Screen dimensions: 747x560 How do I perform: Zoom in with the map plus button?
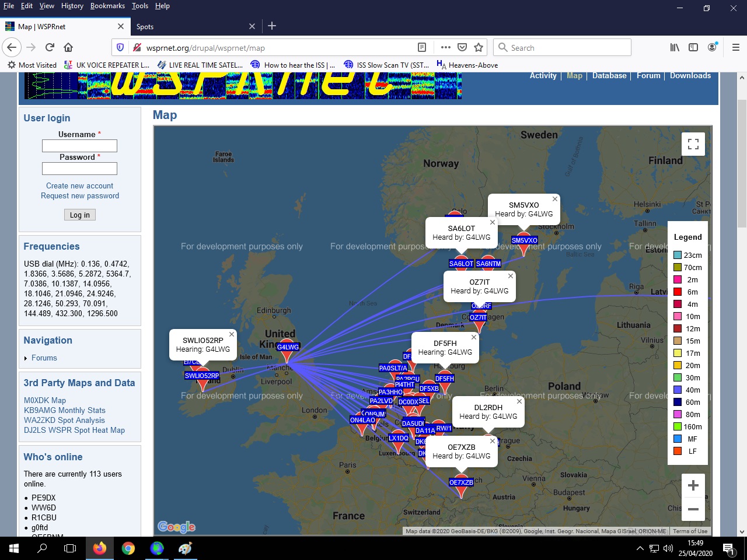click(693, 485)
